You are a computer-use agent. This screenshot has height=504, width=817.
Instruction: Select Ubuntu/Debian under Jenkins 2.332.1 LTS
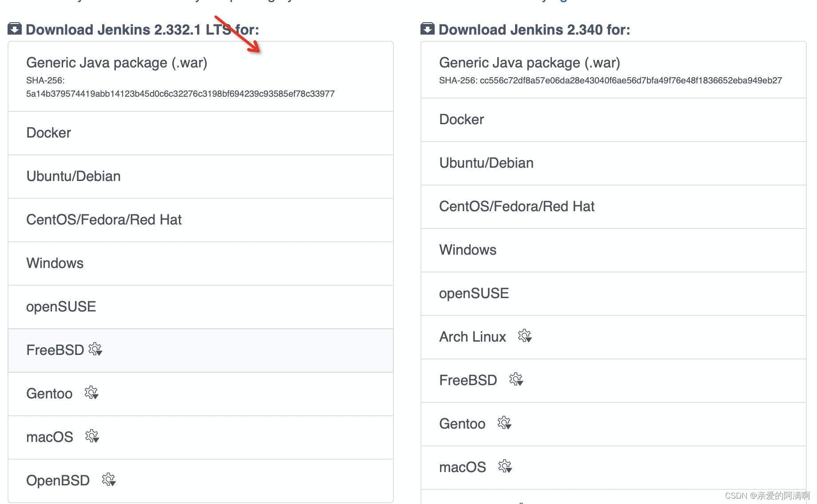[x=201, y=177]
